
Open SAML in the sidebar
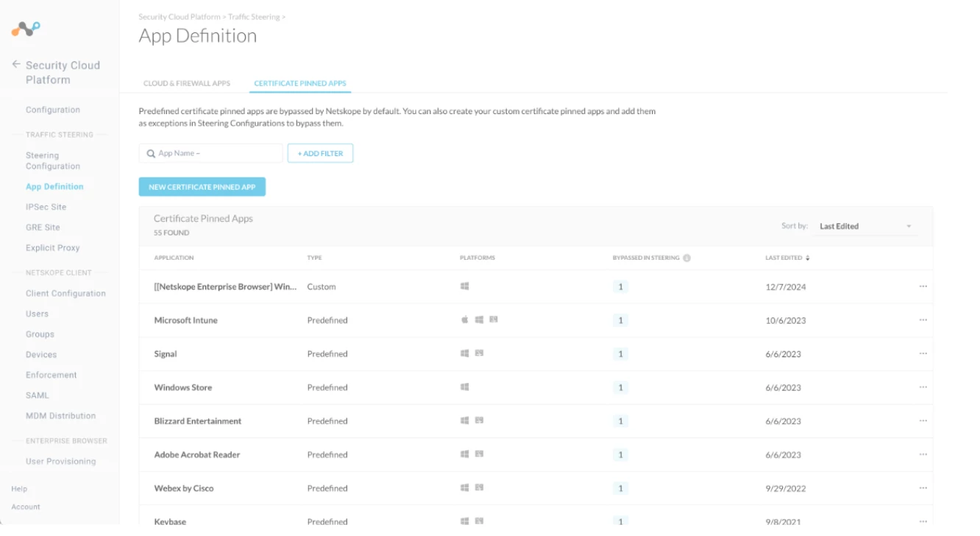pos(38,395)
